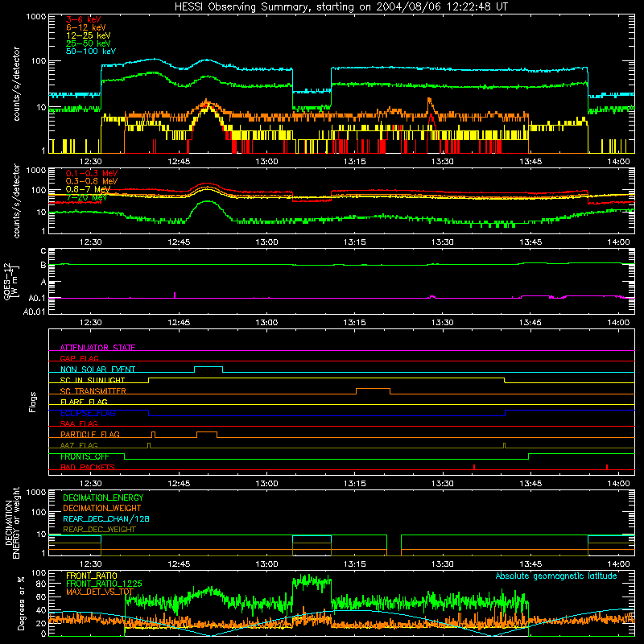Viewport: 644px width, 644px height.
Task: Click the A0.1 tick label on the GOES-12 axis
Action: tap(37, 298)
